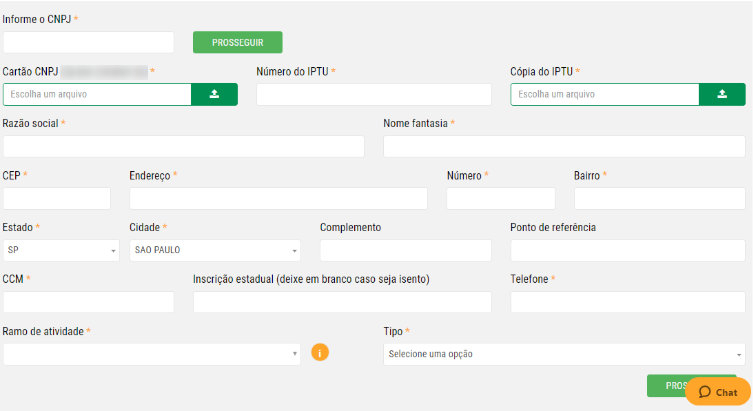Click into the Nome fantasia field
The height and width of the screenshot is (411, 753).
point(564,146)
